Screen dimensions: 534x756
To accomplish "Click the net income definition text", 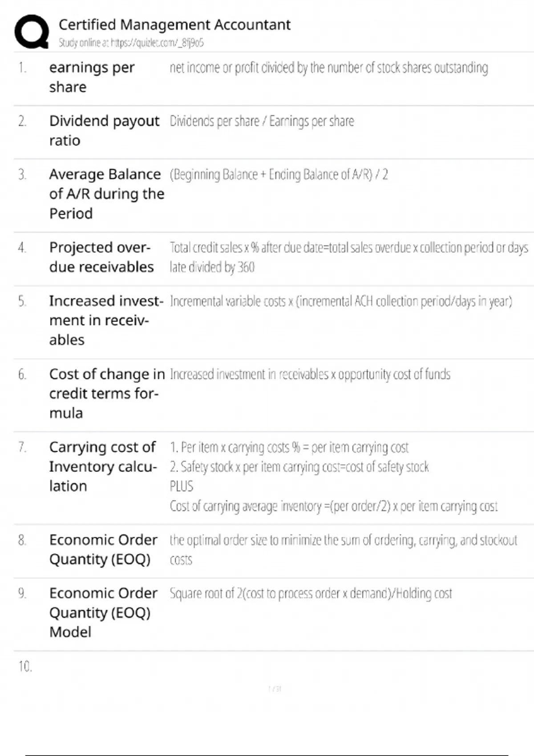I will pyautogui.click(x=328, y=68).
